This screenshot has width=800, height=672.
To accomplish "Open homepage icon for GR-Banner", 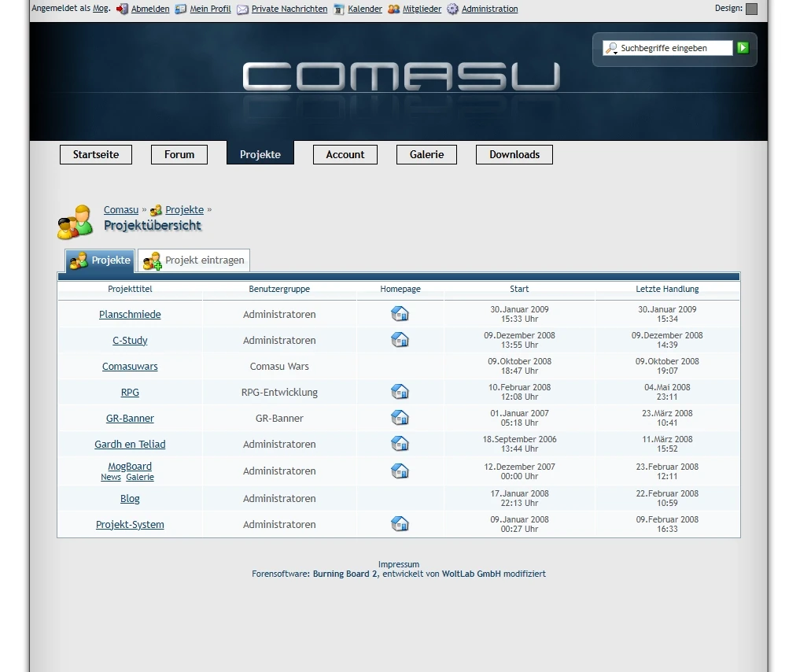I will [x=400, y=418].
